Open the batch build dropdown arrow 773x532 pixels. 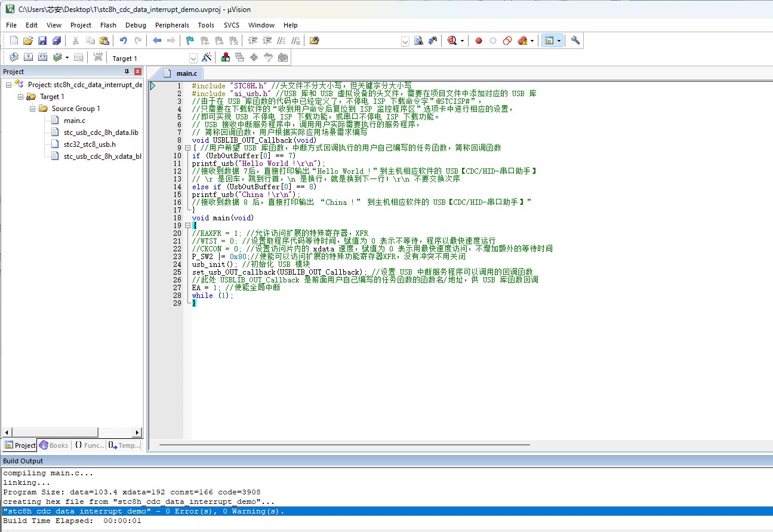click(66, 57)
